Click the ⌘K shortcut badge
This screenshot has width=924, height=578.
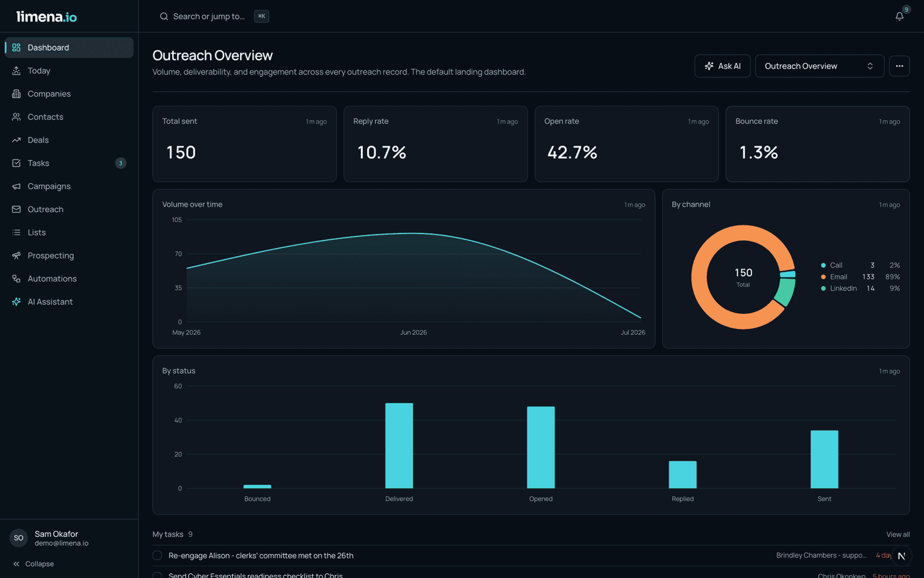coord(262,16)
